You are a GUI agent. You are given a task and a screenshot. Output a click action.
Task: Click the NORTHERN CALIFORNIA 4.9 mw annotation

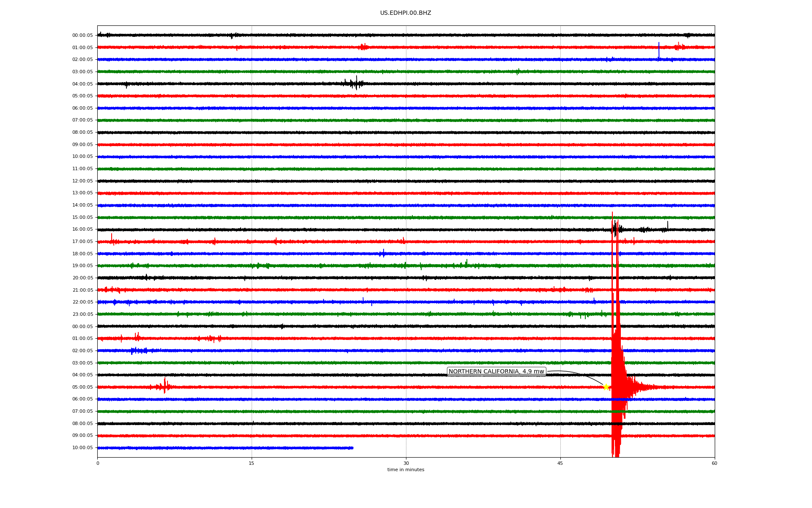(x=496, y=372)
